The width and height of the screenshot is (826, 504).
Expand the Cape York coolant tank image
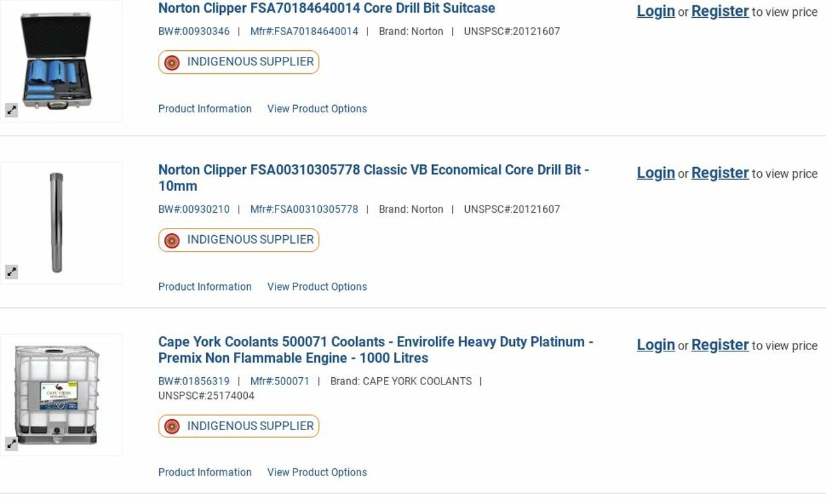pyautogui.click(x=12, y=444)
